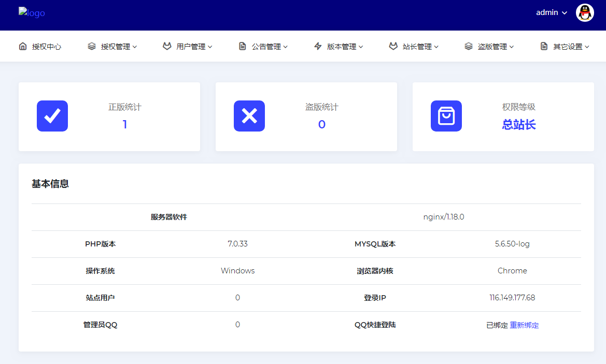Click the penguin avatar image
Image resolution: width=606 pixels, height=364 pixels.
pyautogui.click(x=585, y=12)
